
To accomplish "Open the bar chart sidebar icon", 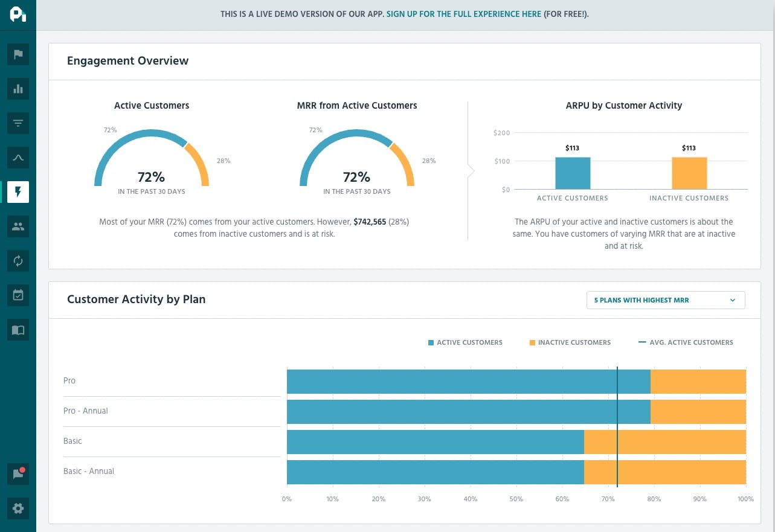I will coord(18,89).
